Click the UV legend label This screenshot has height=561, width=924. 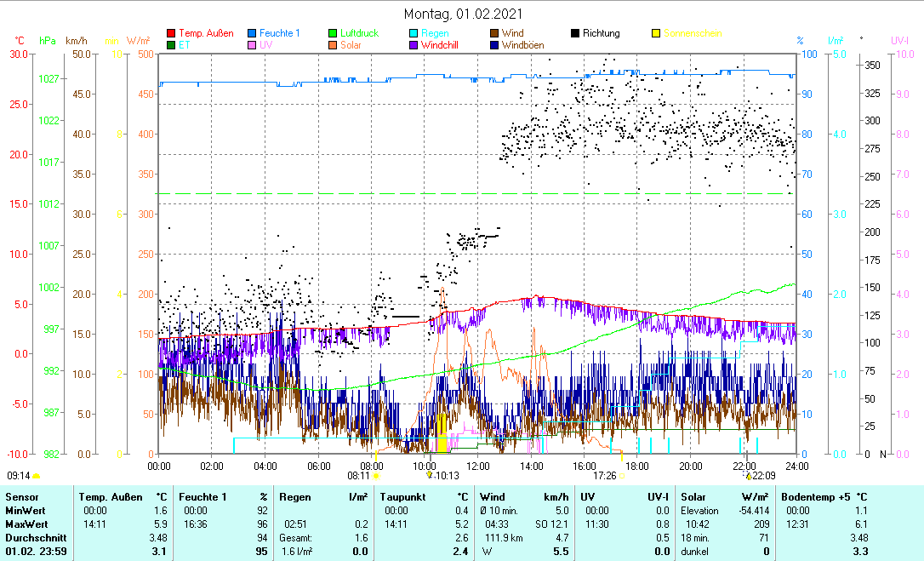(x=265, y=45)
